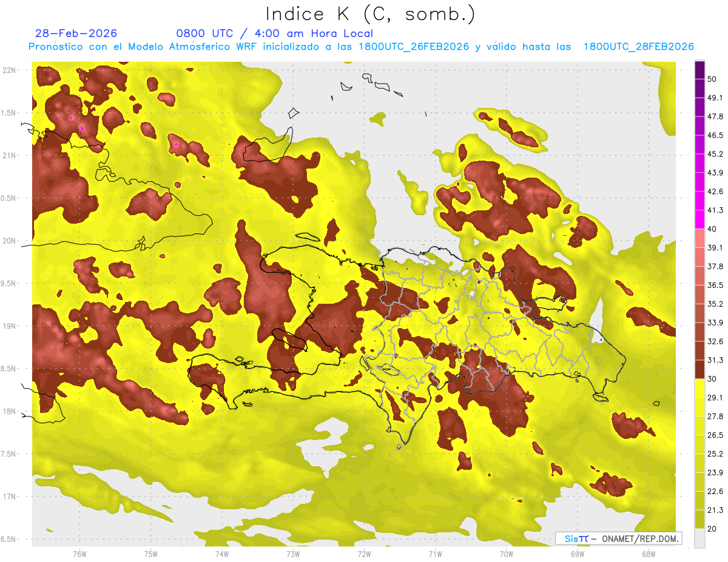Click the longitude label "68W"
728x562 pixels.
[x=649, y=554]
